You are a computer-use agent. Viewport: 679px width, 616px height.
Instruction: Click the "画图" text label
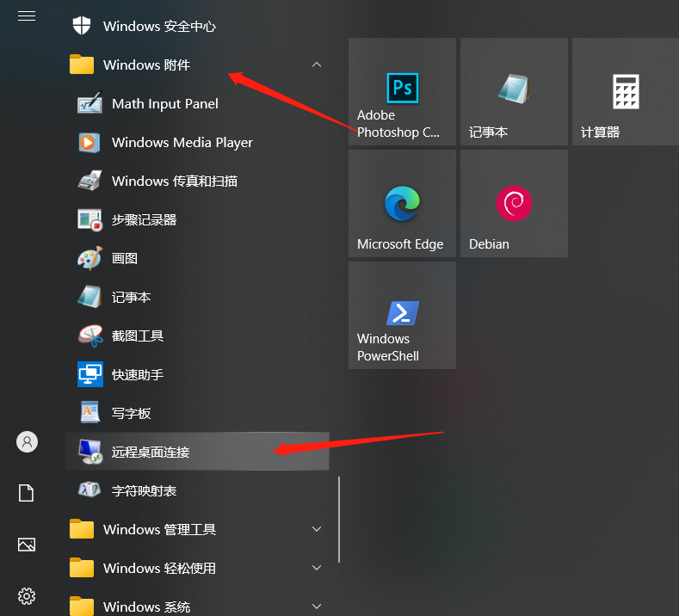[125, 258]
